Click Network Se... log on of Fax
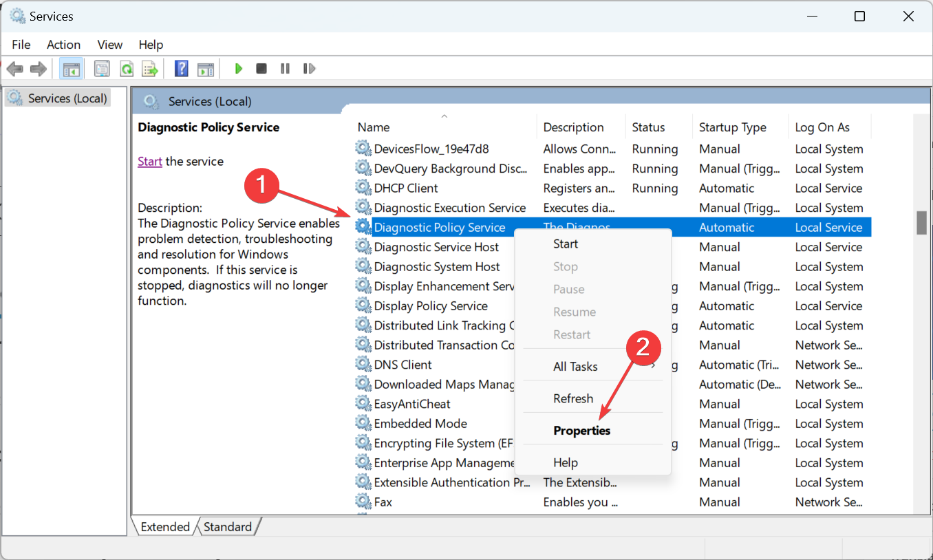 [x=829, y=502]
